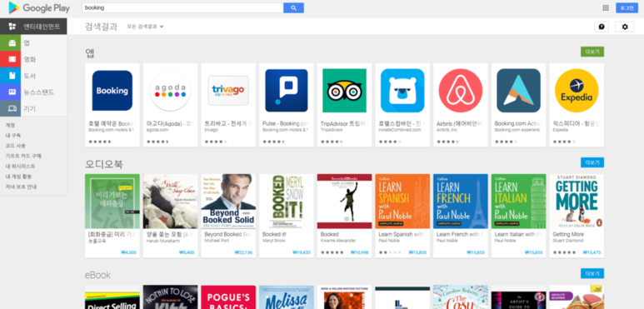Image resolution: width=644 pixels, height=309 pixels.
Task: Click the trivago publisher name text
Action: pos(211,130)
